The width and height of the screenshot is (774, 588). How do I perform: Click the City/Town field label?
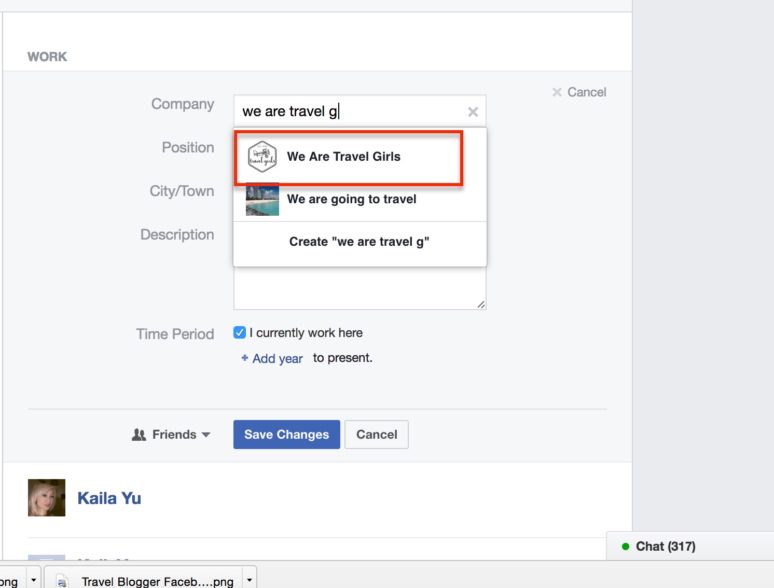pos(182,191)
